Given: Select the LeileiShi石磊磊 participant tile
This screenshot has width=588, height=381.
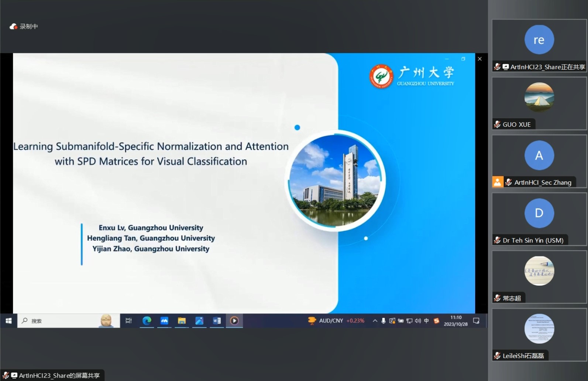Looking at the screenshot, I should pos(539,334).
